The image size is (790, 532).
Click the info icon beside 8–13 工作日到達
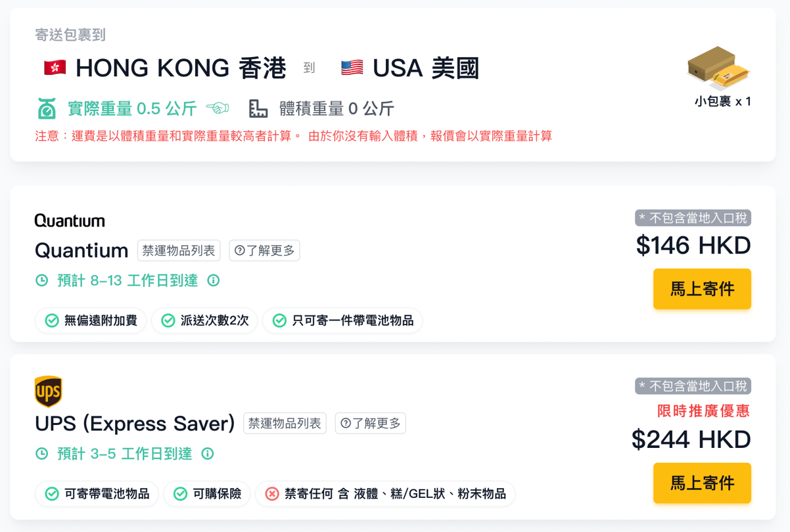(214, 280)
